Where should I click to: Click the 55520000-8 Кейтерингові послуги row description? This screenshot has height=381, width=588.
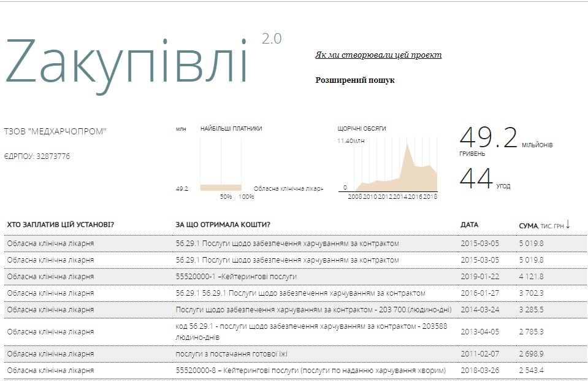(x=310, y=371)
